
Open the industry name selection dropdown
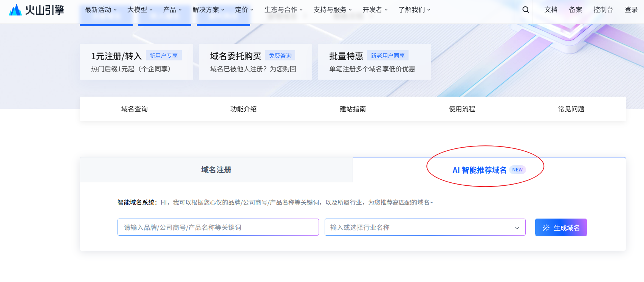click(425, 227)
